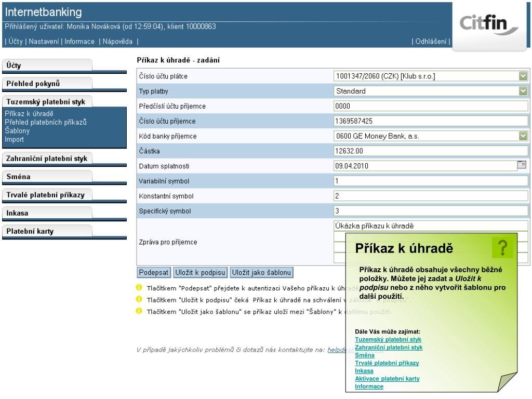Image resolution: width=532 pixels, height=399 pixels.
Task: Expand the Kód banky příjemce dropdown
Action: click(x=523, y=136)
